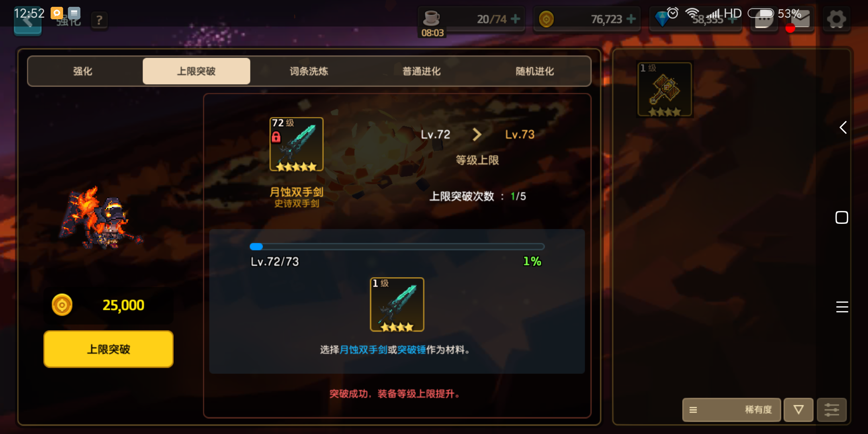868x434 pixels.
Task: Remove the level 1 sword material slot
Action: coord(397,305)
